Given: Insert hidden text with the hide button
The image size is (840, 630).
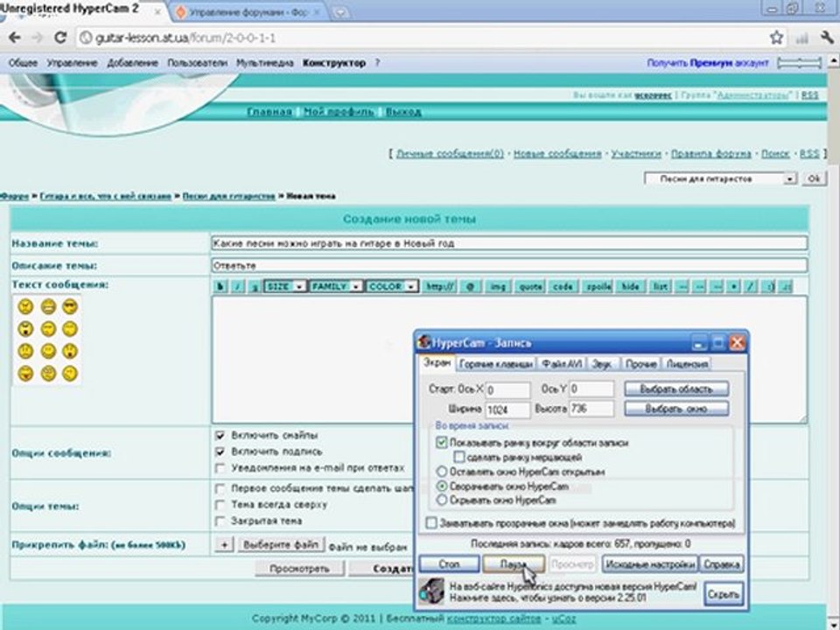Looking at the screenshot, I should click(630, 287).
